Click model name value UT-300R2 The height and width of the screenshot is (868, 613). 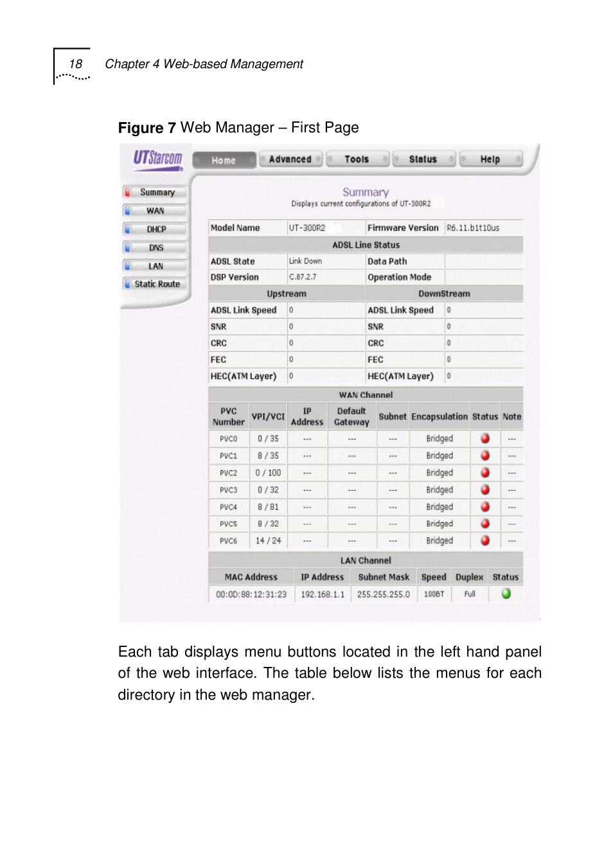click(x=307, y=228)
